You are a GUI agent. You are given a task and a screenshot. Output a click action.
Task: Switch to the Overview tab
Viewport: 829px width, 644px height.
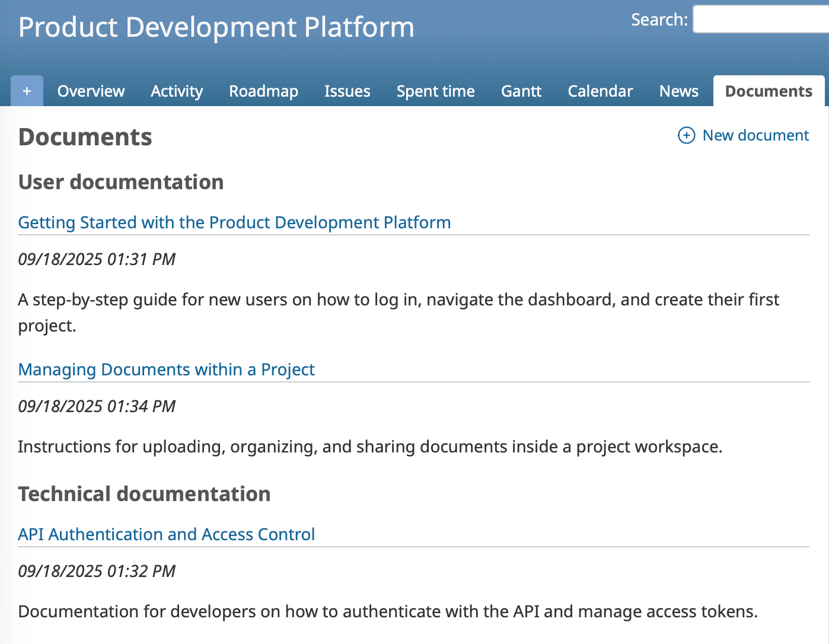point(90,91)
